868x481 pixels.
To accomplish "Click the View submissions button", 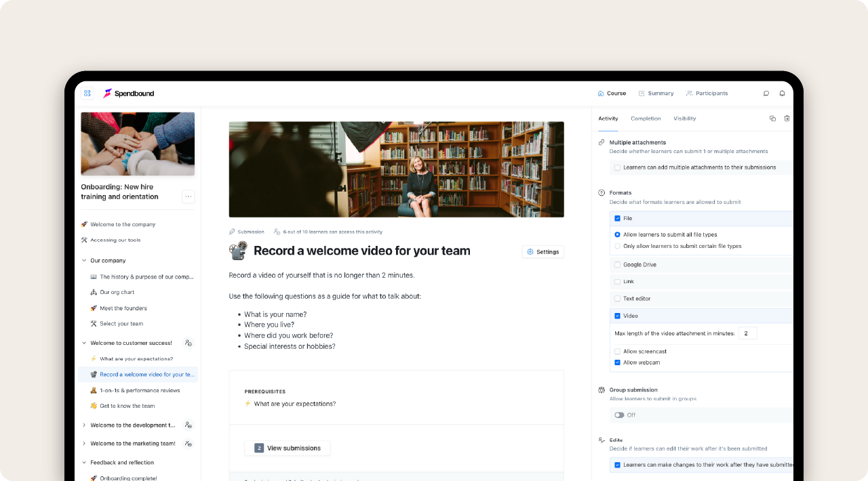I will (287, 448).
